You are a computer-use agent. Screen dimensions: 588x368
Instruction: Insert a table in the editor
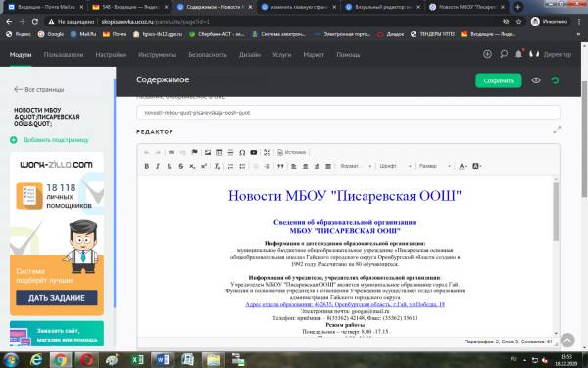[219, 152]
